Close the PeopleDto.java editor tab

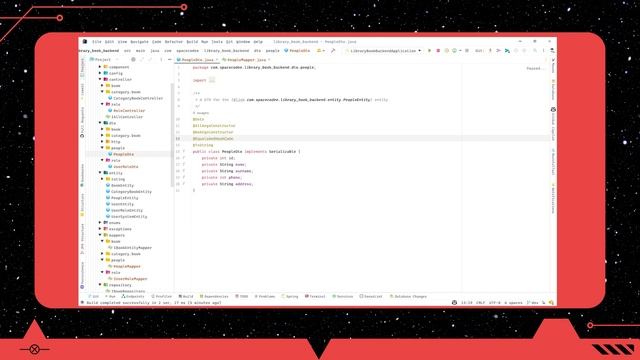coord(217,60)
